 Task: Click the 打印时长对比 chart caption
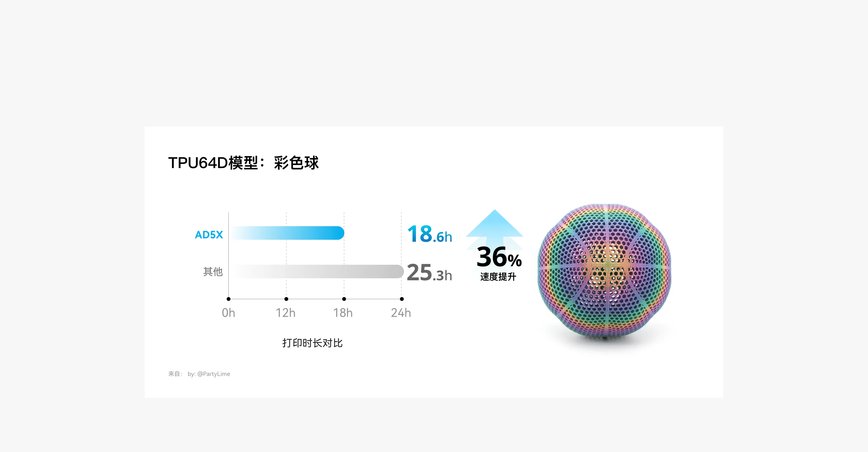(x=312, y=343)
